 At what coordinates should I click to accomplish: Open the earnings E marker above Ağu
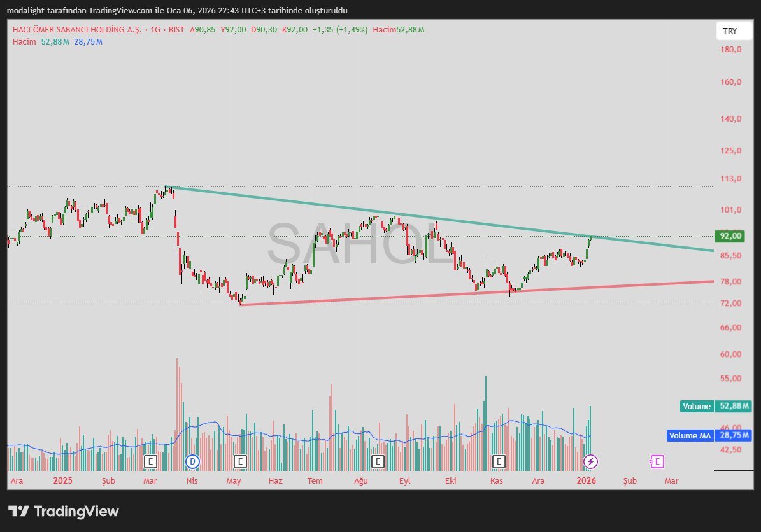coord(378,461)
